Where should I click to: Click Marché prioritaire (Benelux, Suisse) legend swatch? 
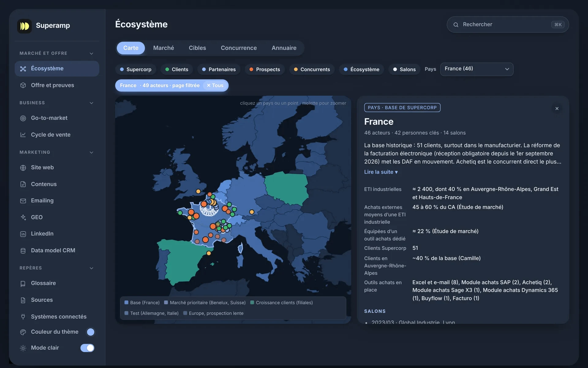166,302
